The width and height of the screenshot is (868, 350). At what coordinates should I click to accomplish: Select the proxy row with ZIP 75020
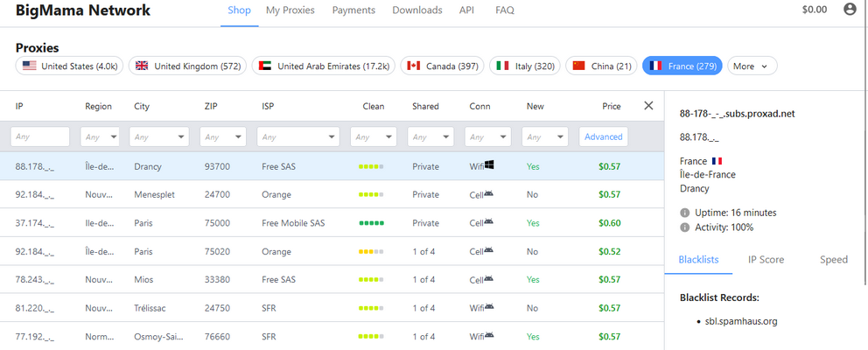tap(332, 251)
